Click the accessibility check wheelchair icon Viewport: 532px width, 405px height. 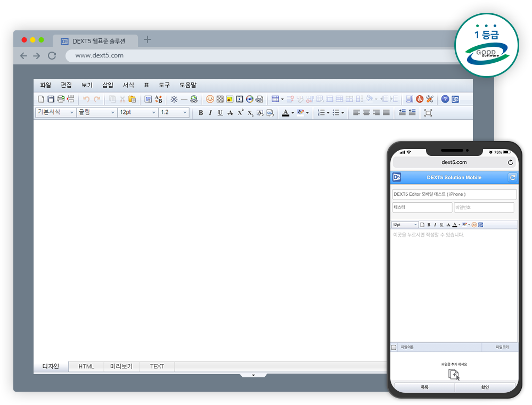click(420, 99)
